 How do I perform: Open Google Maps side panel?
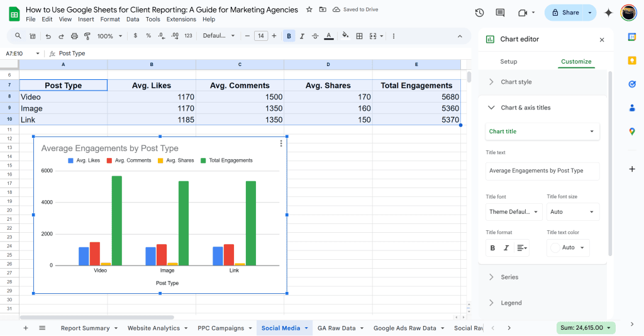tap(632, 132)
